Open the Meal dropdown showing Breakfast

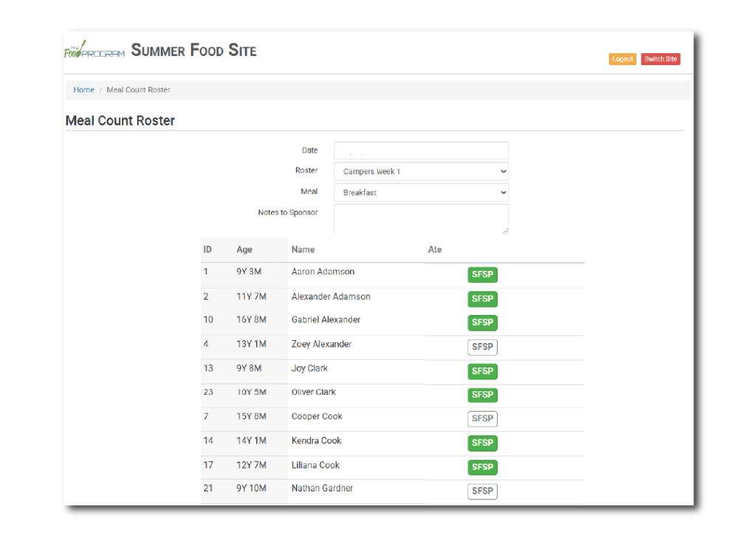click(421, 193)
